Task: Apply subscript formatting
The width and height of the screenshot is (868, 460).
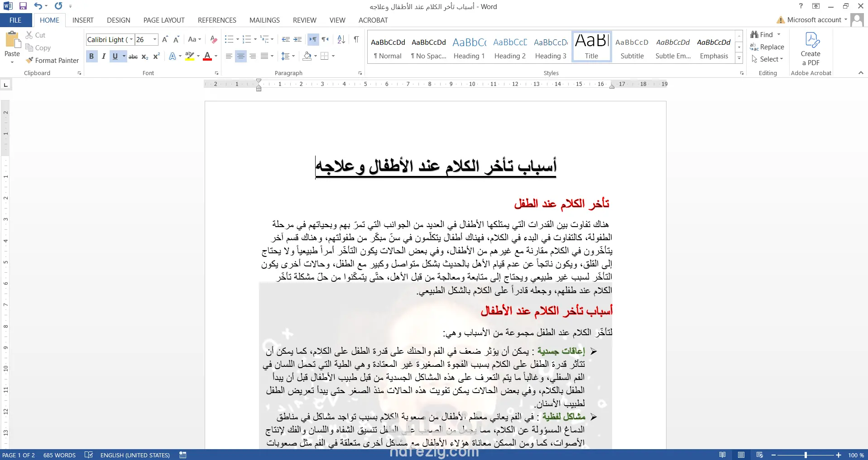Action: pos(145,57)
